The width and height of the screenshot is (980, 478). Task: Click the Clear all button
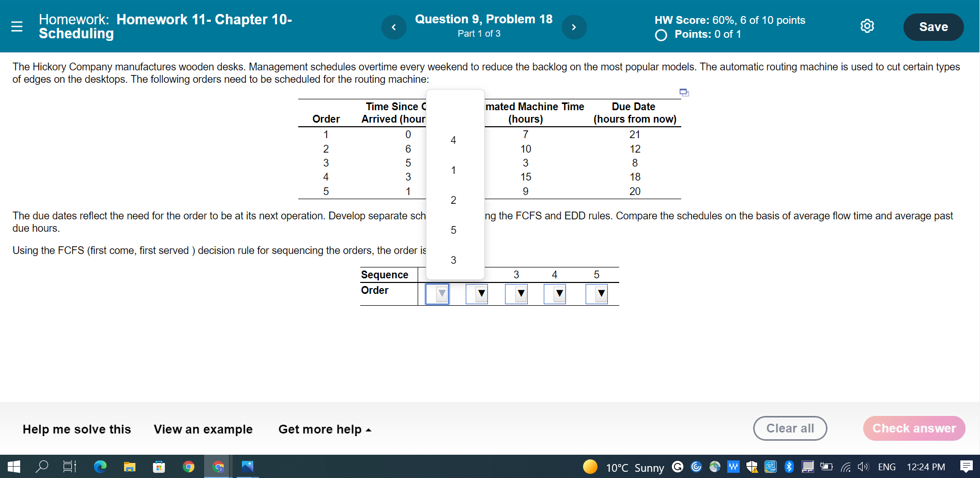click(x=790, y=428)
